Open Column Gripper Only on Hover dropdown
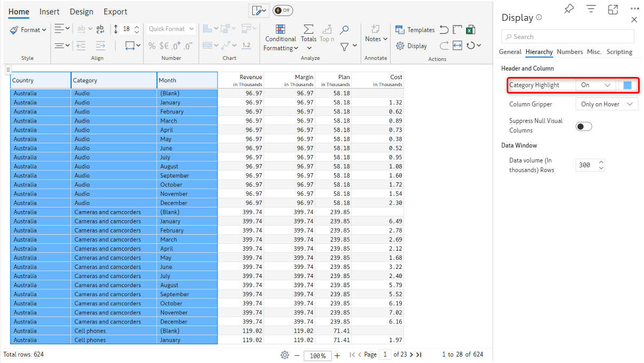The width and height of the screenshot is (644, 363). 607,104
